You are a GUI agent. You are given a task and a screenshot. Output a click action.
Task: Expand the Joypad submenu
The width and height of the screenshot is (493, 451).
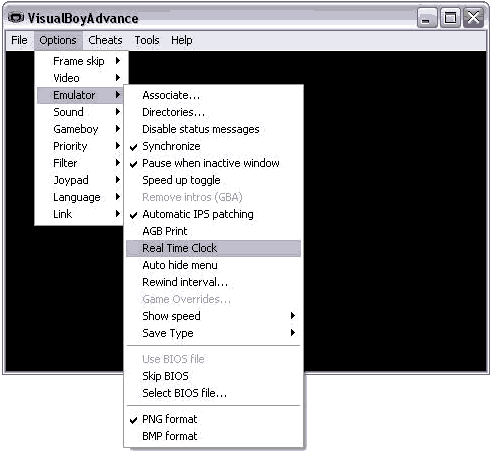coord(80,180)
